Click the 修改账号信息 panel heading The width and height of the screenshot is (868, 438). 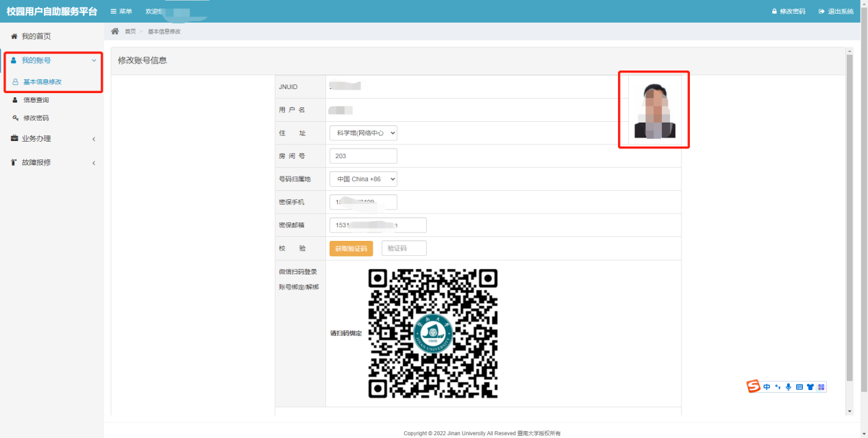142,60
